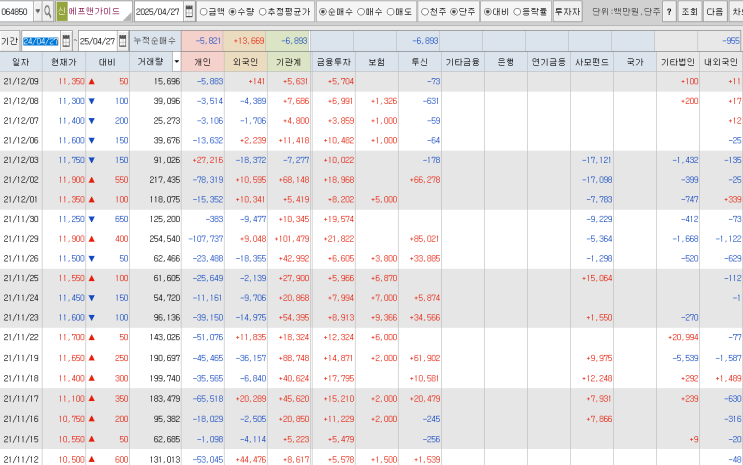Image resolution: width=743 pixels, height=465 pixels.
Task: Click the period end date field 25/04/27
Action: pos(98,41)
